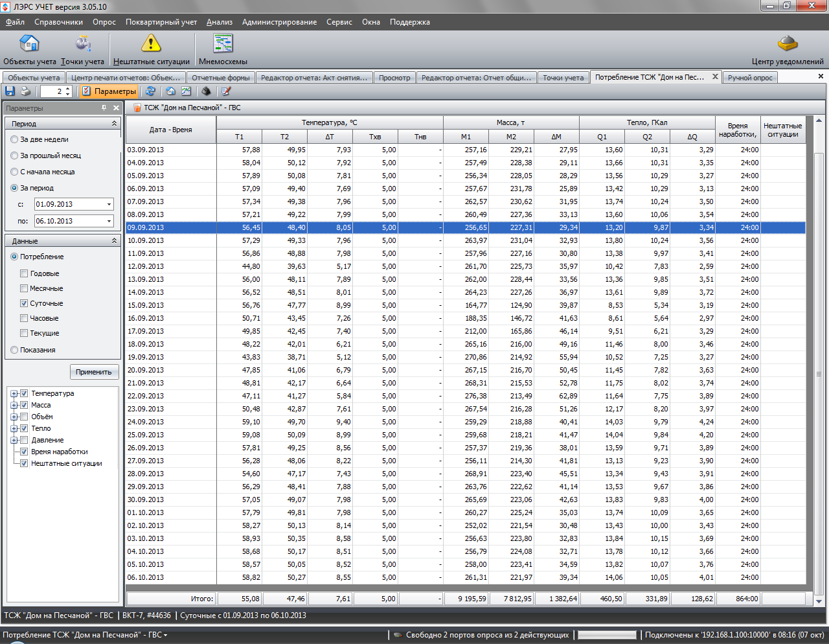Select С начала месяца period
Screen dimensions: 829x644
pos(15,172)
